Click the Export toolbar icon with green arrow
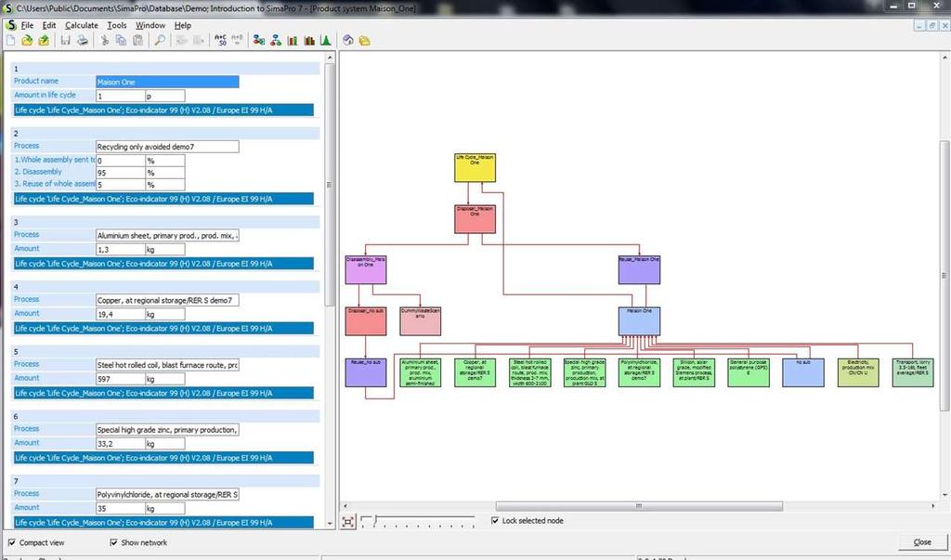The height and width of the screenshot is (560, 951). [44, 41]
